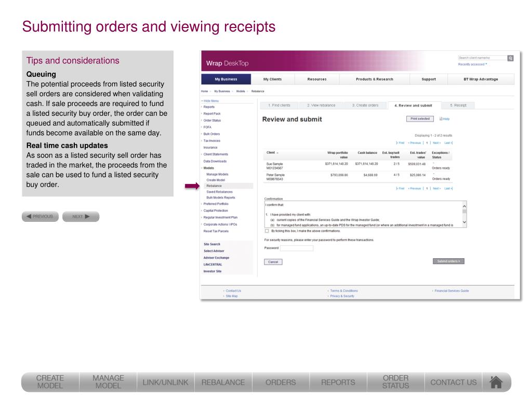Open Insurance in the sidebar
The width and height of the screenshot is (532, 399).
[x=210, y=148]
